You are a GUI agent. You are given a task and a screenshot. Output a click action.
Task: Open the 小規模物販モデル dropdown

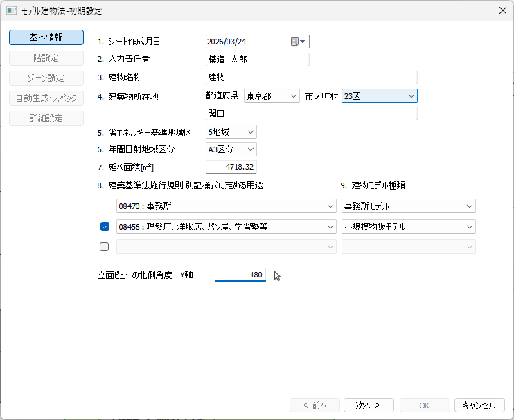point(409,226)
